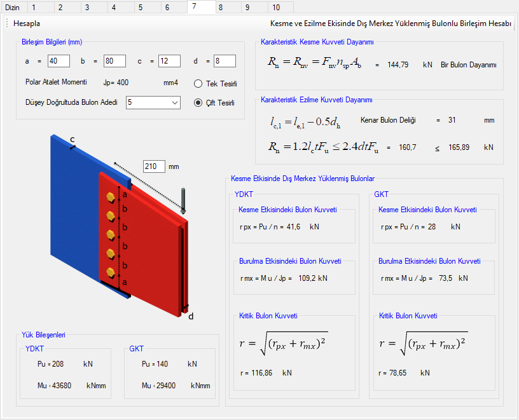Click the 144,79 kN shear strength value
This screenshot has height=420, width=519.
tap(398, 65)
